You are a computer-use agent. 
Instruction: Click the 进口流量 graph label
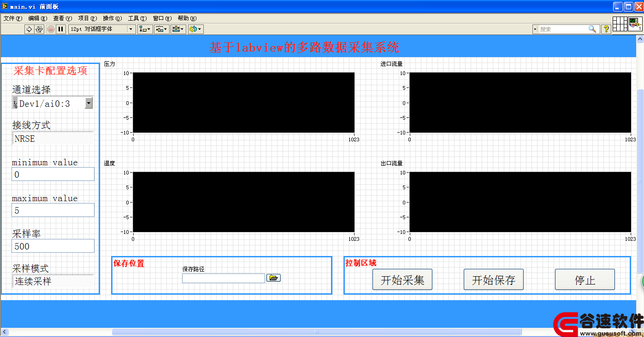pos(391,64)
